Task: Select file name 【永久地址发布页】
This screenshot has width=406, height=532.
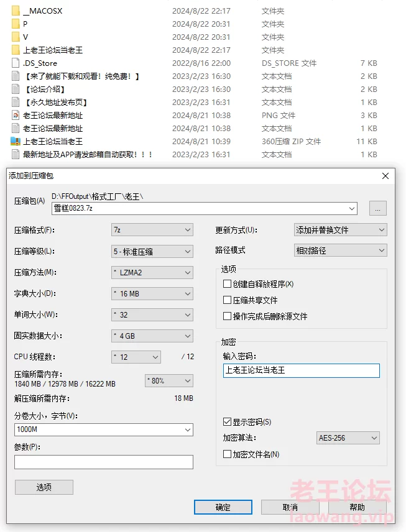Action: (x=57, y=102)
